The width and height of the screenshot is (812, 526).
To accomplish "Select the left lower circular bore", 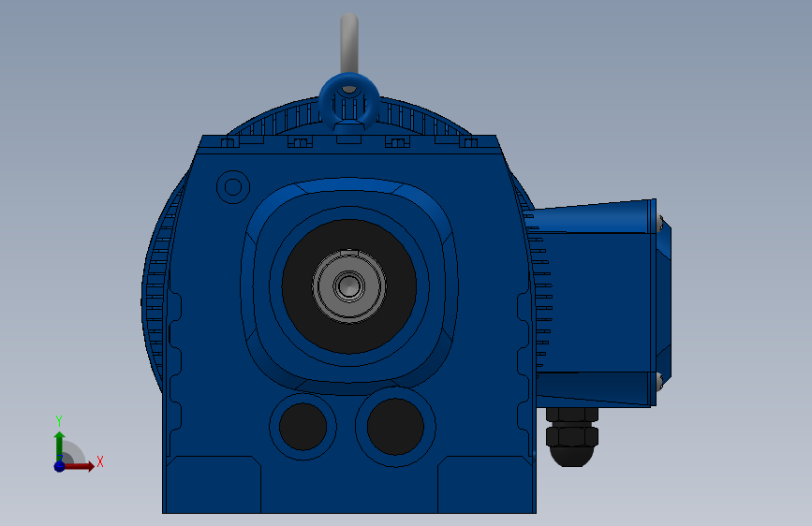I will 303,427.
